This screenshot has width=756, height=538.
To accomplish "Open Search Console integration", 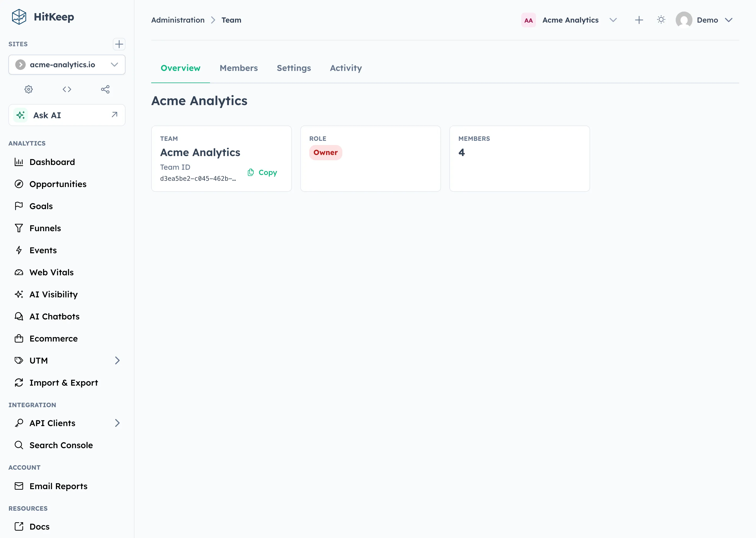I will coord(67,445).
